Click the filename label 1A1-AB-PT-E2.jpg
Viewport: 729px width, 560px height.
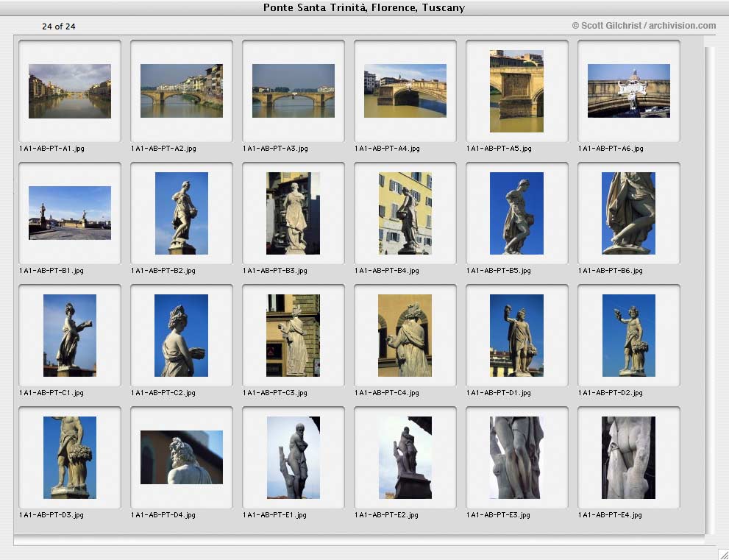(x=386, y=515)
